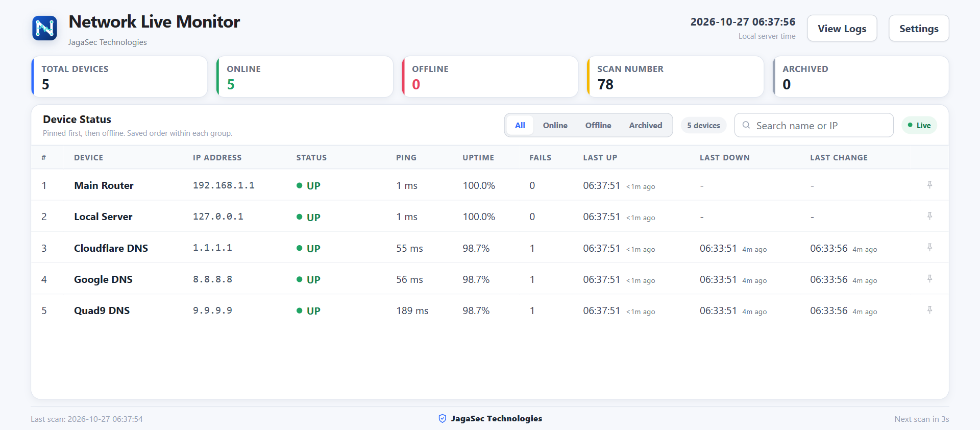Click IP address 9.9.9.9

tap(212, 310)
